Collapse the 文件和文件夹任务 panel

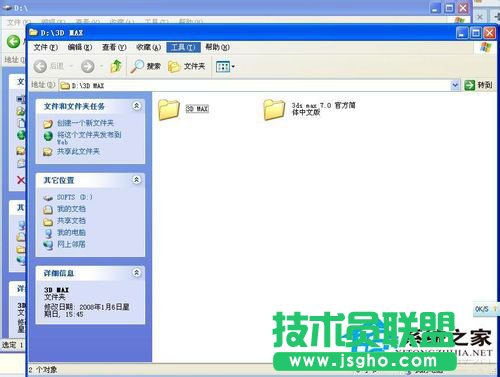point(136,106)
